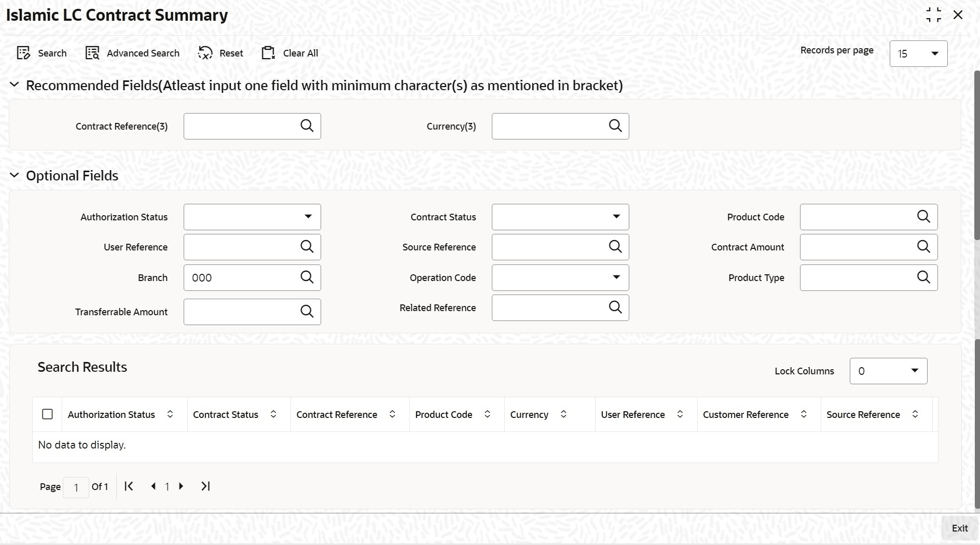Click the Search toolbar button

[x=42, y=53]
